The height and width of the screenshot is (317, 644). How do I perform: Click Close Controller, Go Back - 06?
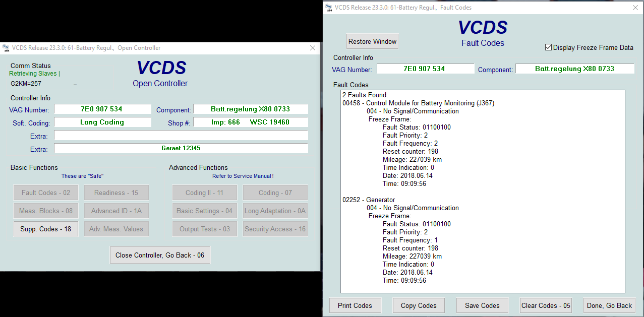click(160, 255)
